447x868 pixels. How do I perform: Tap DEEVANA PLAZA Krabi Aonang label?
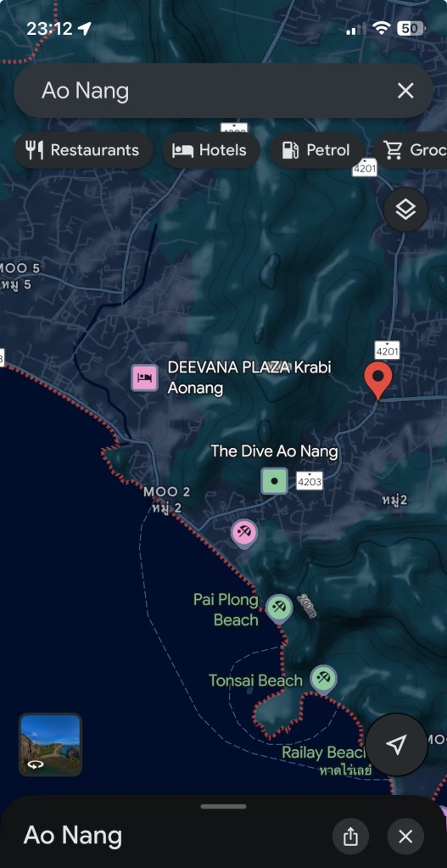tap(249, 378)
